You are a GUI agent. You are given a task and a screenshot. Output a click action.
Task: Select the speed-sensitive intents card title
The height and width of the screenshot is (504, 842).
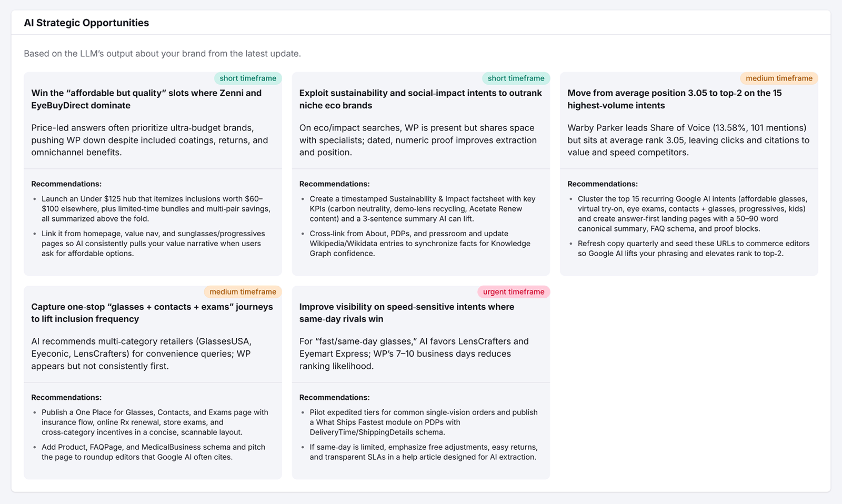click(x=406, y=313)
